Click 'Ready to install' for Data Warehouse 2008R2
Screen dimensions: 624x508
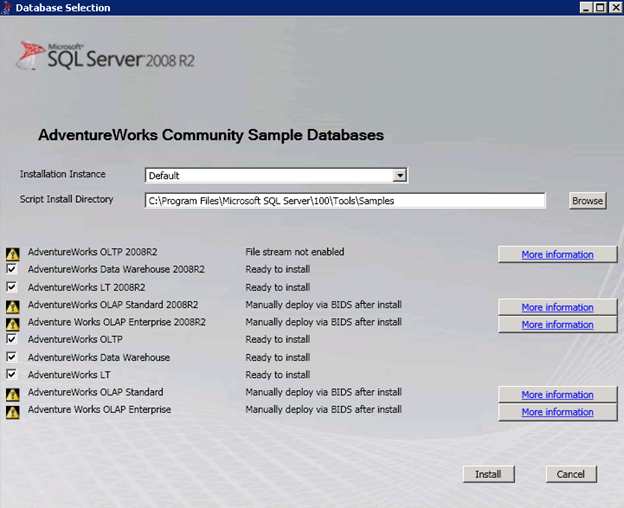(x=278, y=269)
